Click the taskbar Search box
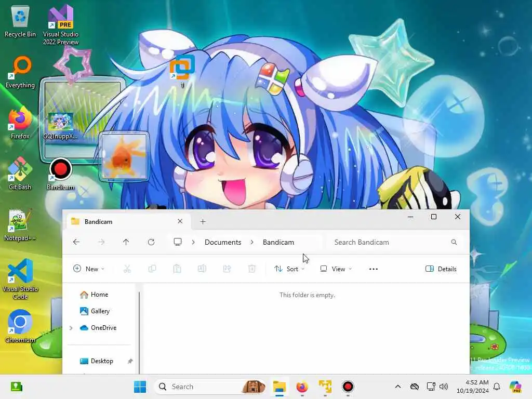Viewport: 532px width, 399px height. [x=210, y=387]
